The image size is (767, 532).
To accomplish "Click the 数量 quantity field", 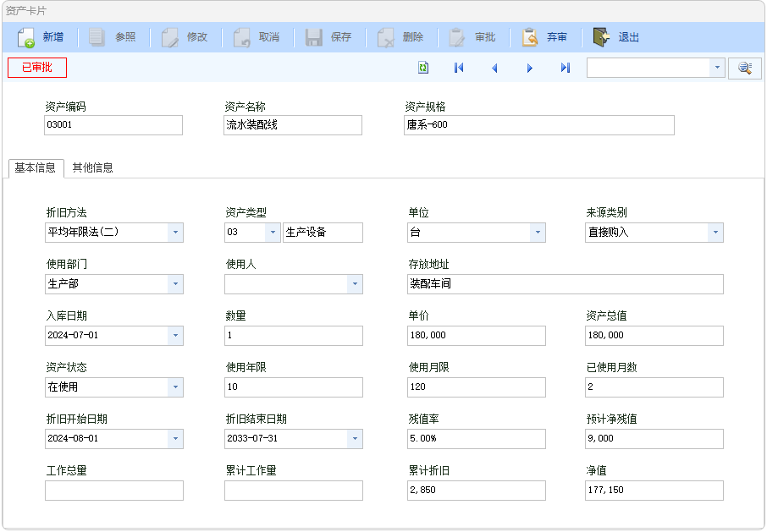I will [x=294, y=336].
